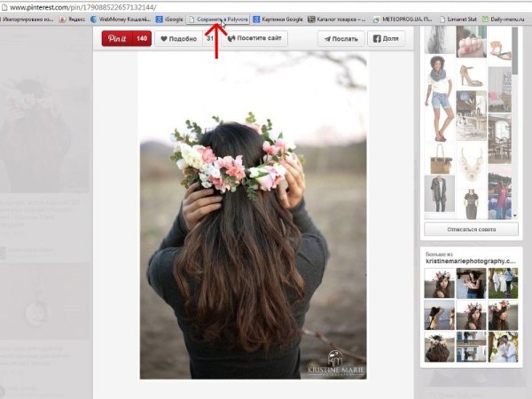Open the Daily-menu.ru bookmark
The width and height of the screenshot is (532, 399).
coord(504,20)
